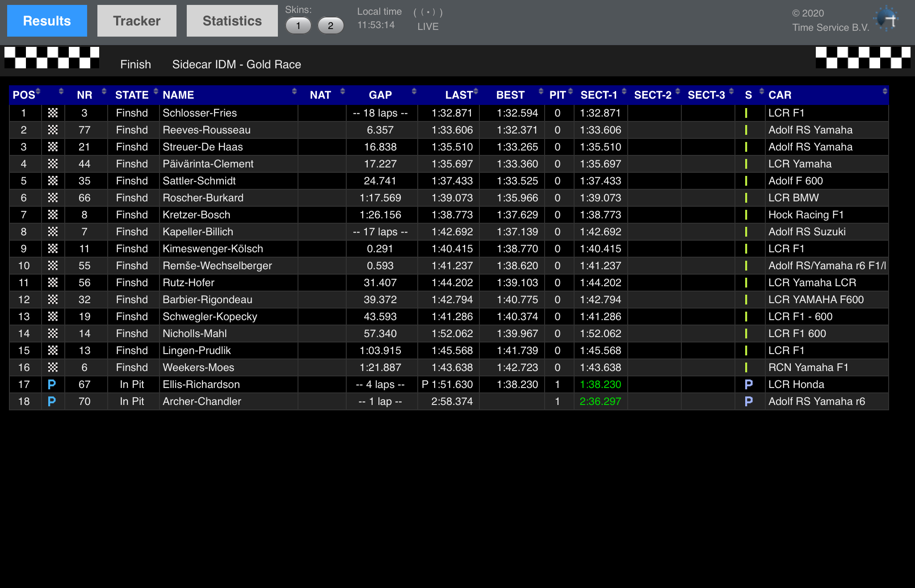The height and width of the screenshot is (588, 915).
Task: Sort by SECT-3 column header
Action: pyautogui.click(x=708, y=95)
